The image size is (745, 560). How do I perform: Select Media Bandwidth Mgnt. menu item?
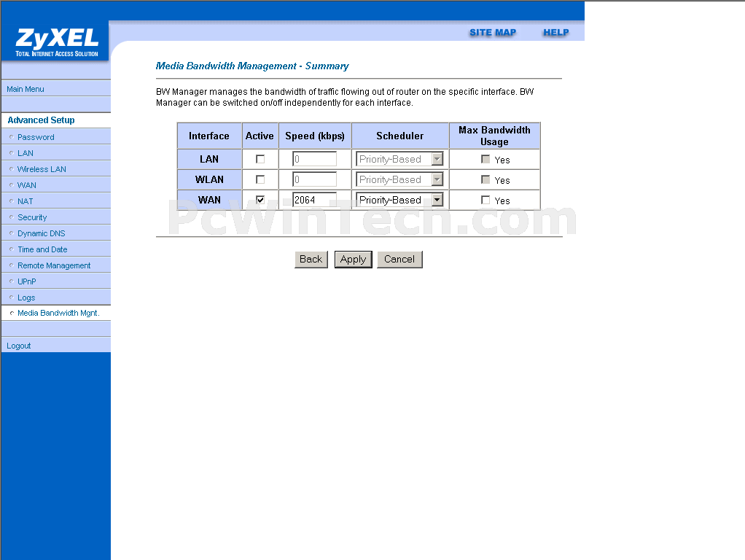(58, 313)
